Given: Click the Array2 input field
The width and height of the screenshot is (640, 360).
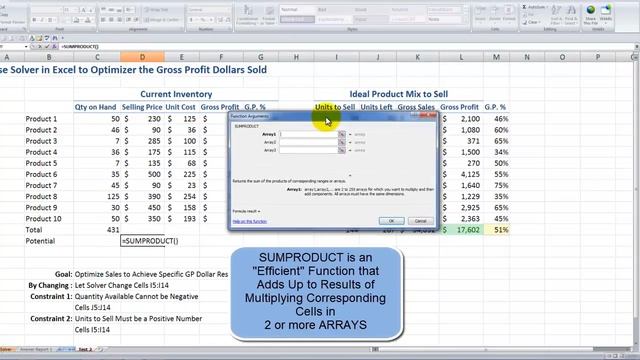Looking at the screenshot, I should (309, 142).
